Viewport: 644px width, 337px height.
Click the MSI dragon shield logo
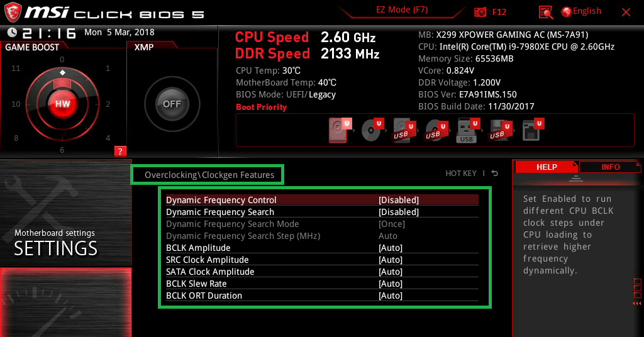pyautogui.click(x=13, y=13)
